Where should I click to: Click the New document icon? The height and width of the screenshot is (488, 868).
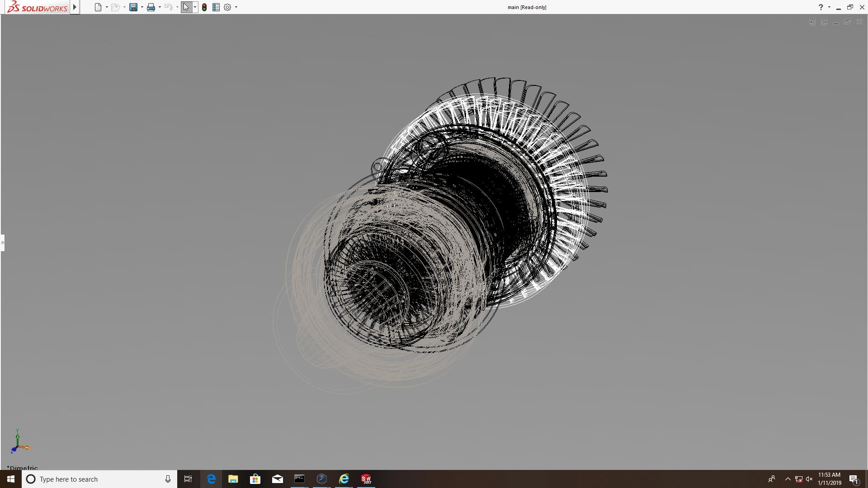coord(98,7)
